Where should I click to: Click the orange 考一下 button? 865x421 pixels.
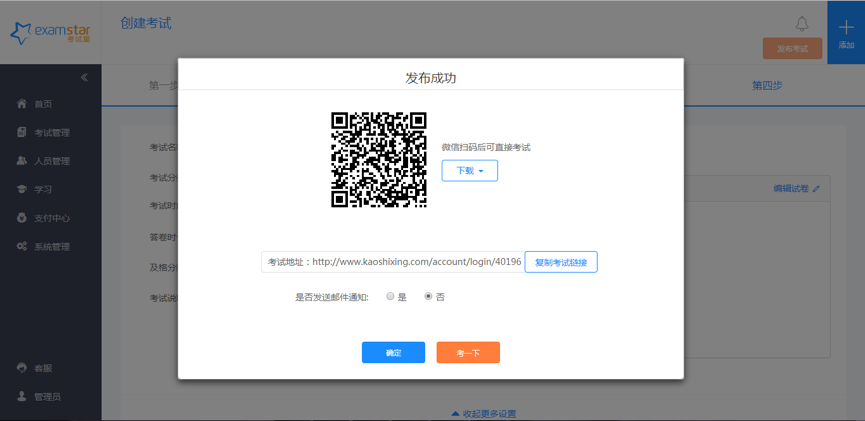pyautogui.click(x=468, y=353)
